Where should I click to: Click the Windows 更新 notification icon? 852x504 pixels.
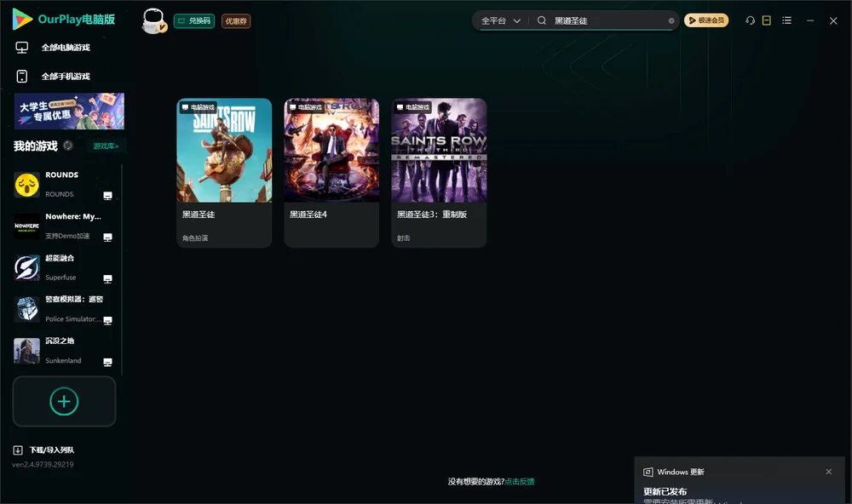[648, 472]
